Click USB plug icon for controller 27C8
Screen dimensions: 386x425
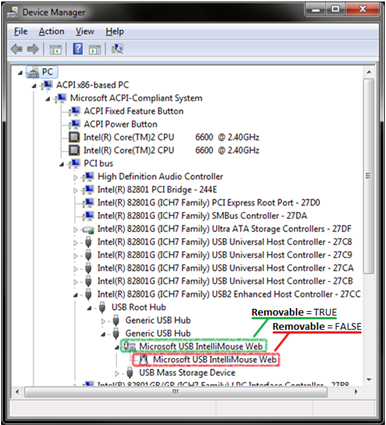pos(88,242)
